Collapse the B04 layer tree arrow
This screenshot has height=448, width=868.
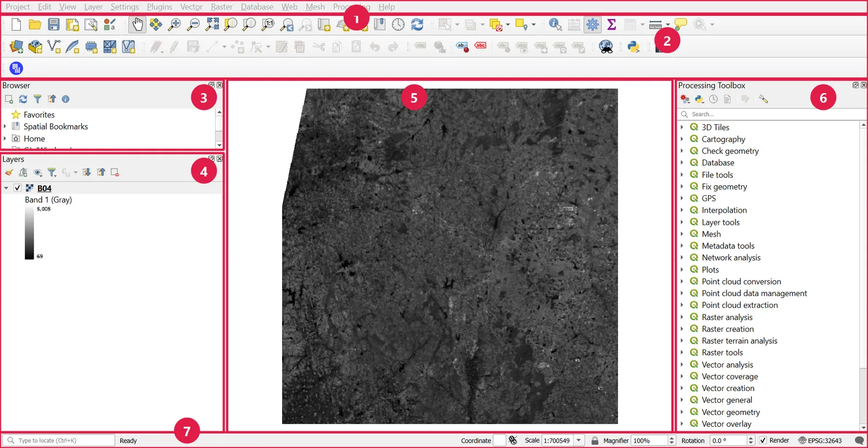tap(6, 188)
